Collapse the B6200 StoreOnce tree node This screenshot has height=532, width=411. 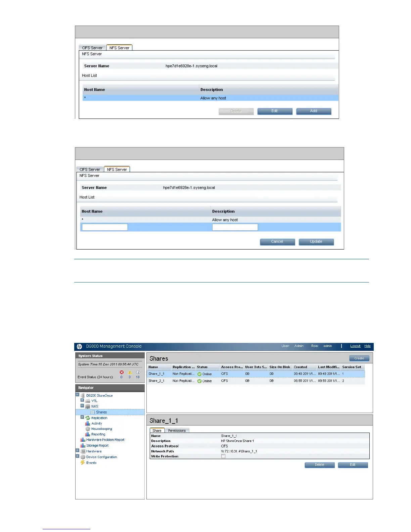78,395
